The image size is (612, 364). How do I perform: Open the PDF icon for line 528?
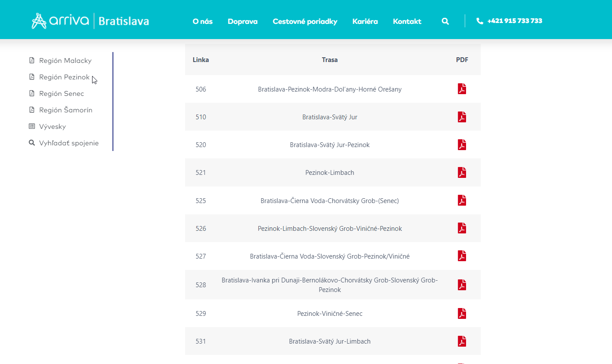tap(462, 285)
